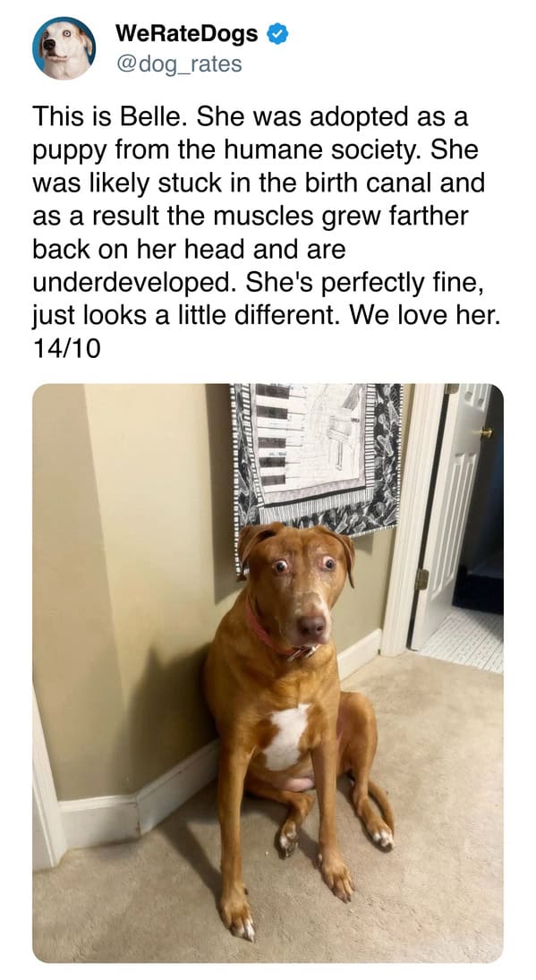
Task: Open the attached photo of Belle
Action: (268, 672)
